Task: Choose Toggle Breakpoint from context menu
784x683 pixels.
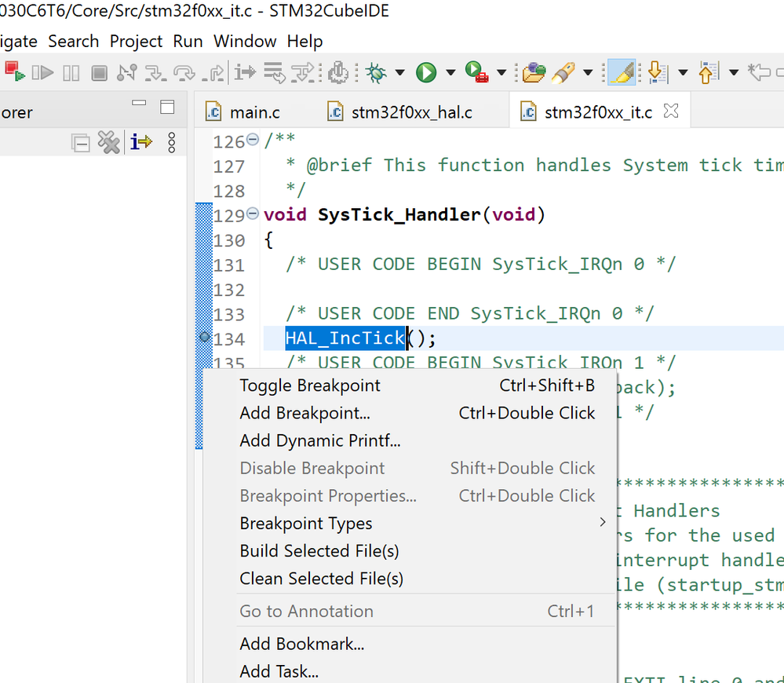Action: click(410, 385)
